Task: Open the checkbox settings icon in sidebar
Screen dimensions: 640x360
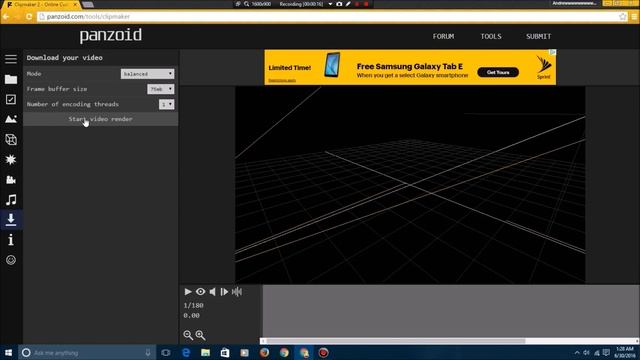Action: coord(11,99)
